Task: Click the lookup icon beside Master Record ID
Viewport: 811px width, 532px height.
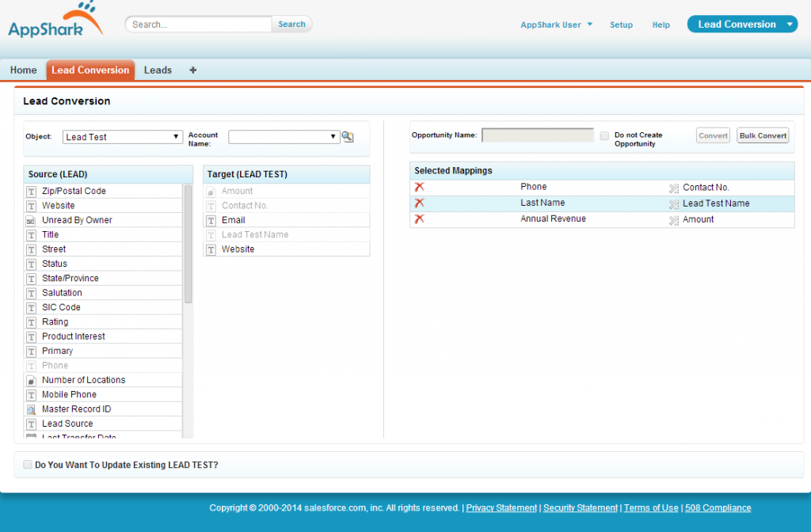Action: (x=32, y=410)
